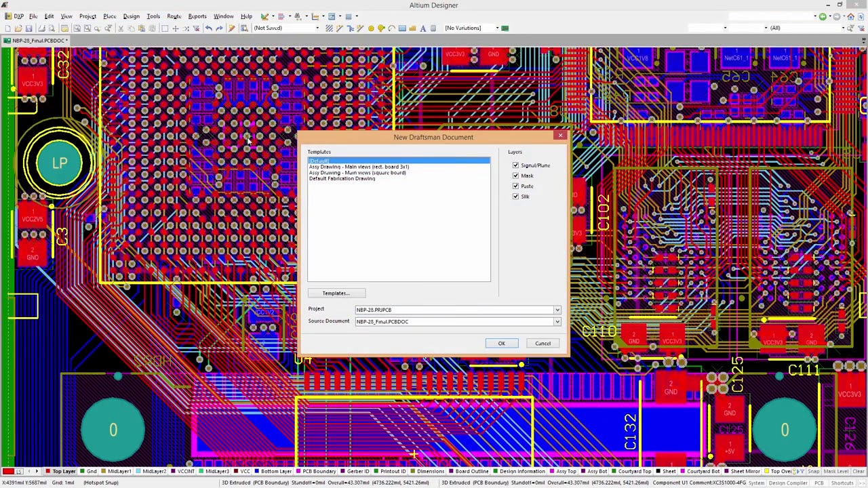Viewport: 868px width, 488px height.
Task: Open the (All) filter dropdown
Action: tap(843, 28)
